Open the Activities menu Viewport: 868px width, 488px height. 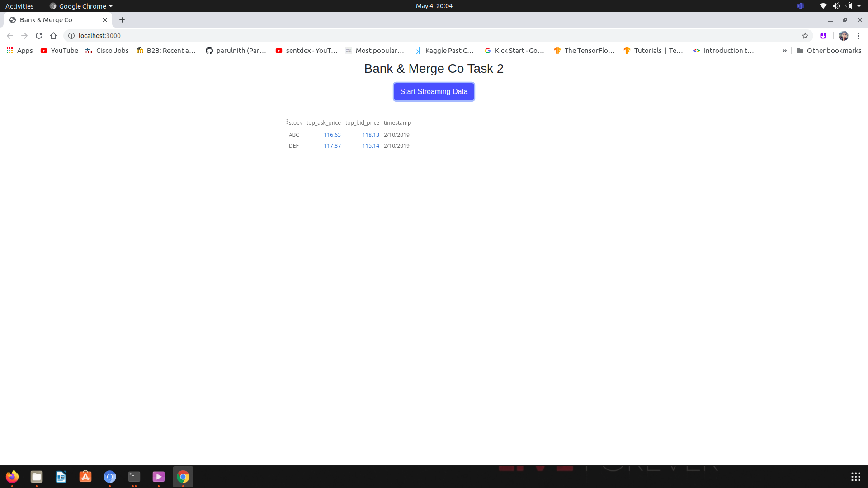(x=19, y=6)
